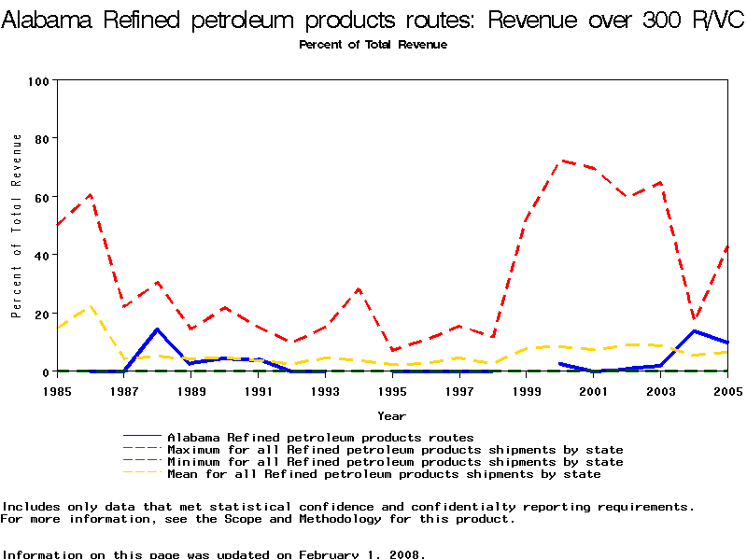Click the blue Alabama line peak at 1988
This screenshot has height=560, width=747.
point(158,329)
